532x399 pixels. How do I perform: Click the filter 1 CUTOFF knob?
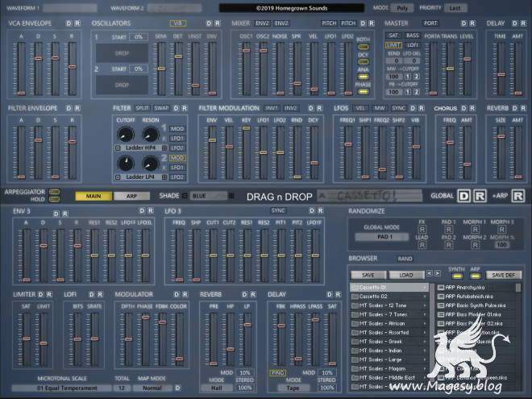tap(126, 135)
